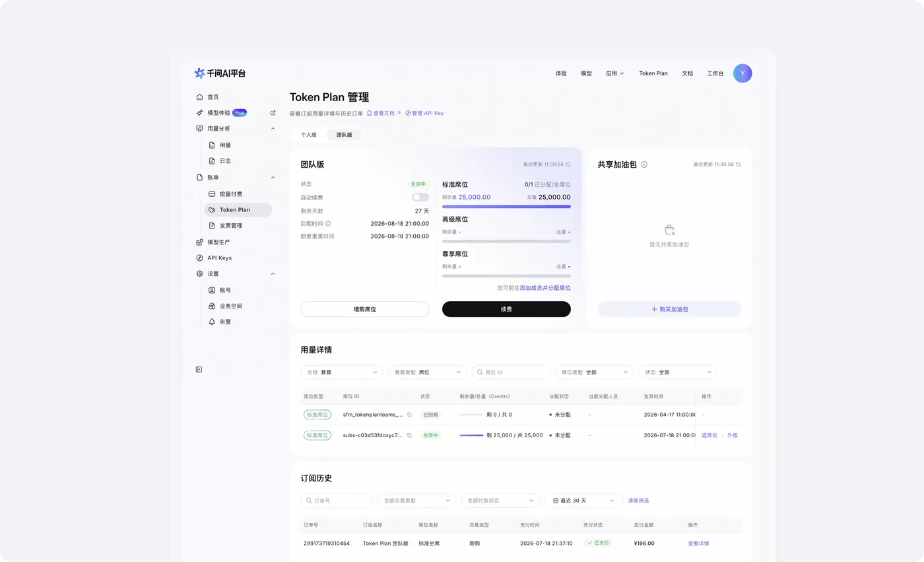The height and width of the screenshot is (562, 924).
Task: Click the 已支付 status badge
Action: (598, 543)
